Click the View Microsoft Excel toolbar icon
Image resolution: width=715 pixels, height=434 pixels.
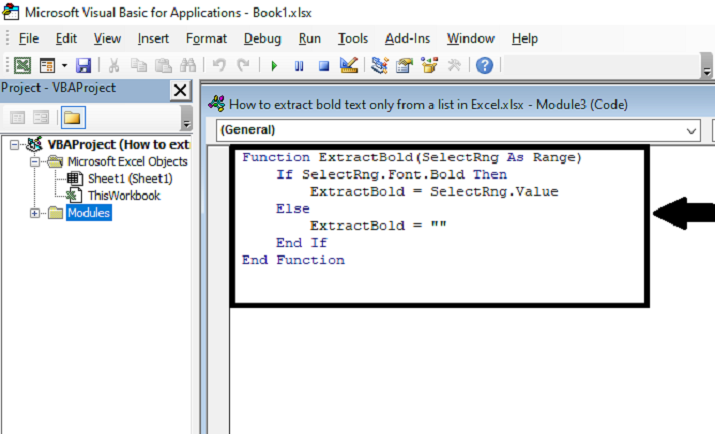22,66
